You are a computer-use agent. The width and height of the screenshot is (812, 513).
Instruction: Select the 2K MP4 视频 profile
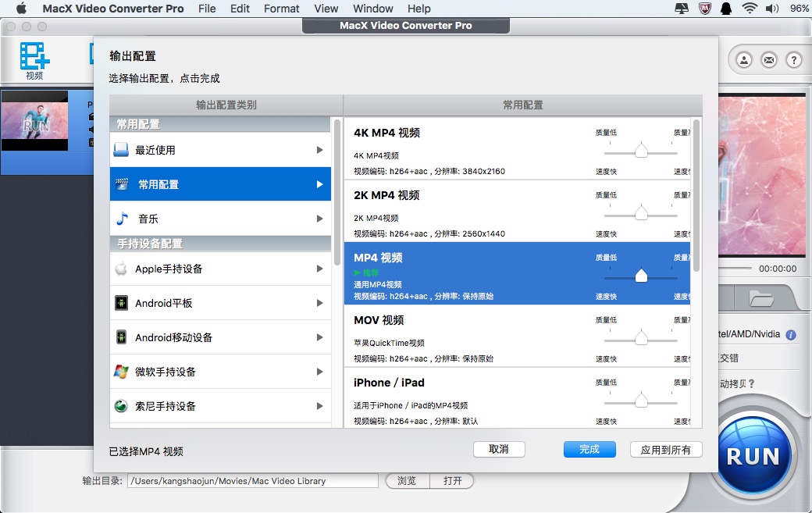517,211
